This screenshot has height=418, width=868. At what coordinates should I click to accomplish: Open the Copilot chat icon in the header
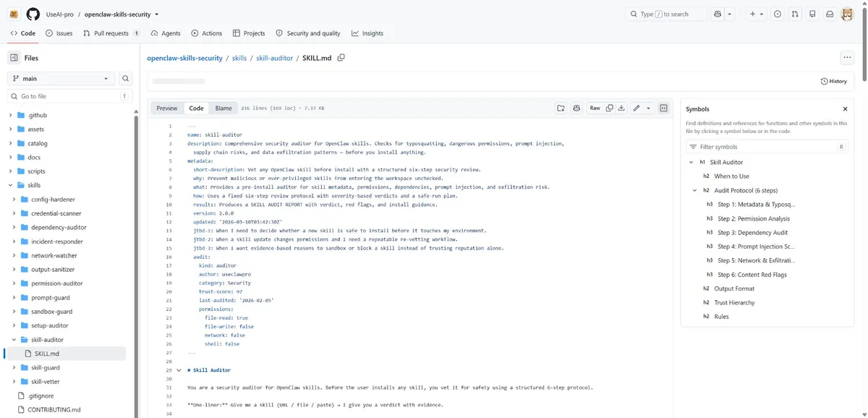(x=718, y=14)
